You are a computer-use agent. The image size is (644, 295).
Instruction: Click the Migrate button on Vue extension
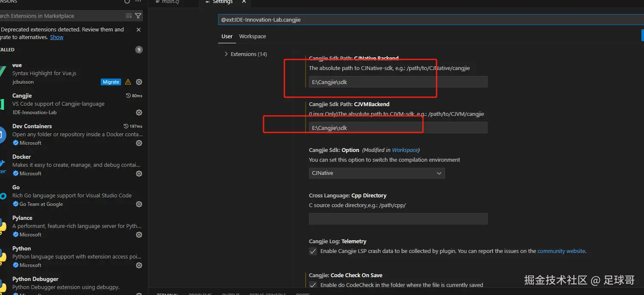[111, 82]
